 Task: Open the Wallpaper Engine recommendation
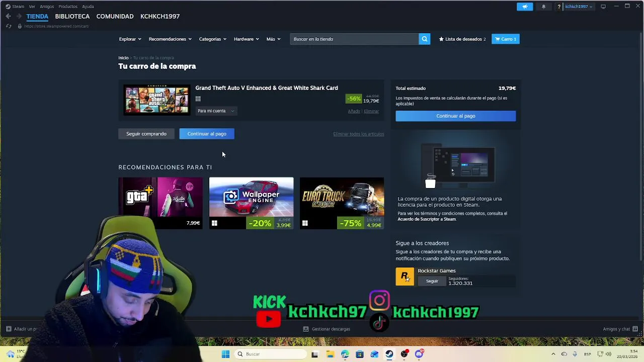click(251, 203)
